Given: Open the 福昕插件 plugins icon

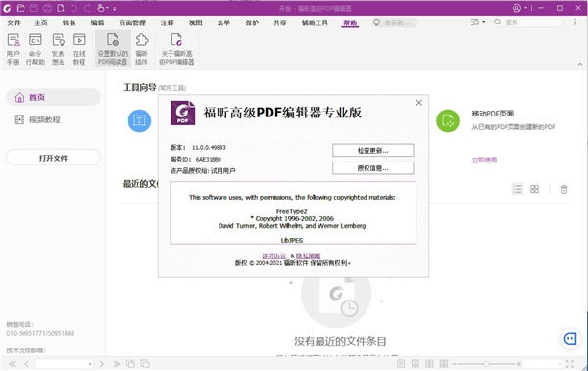Looking at the screenshot, I should [142, 49].
